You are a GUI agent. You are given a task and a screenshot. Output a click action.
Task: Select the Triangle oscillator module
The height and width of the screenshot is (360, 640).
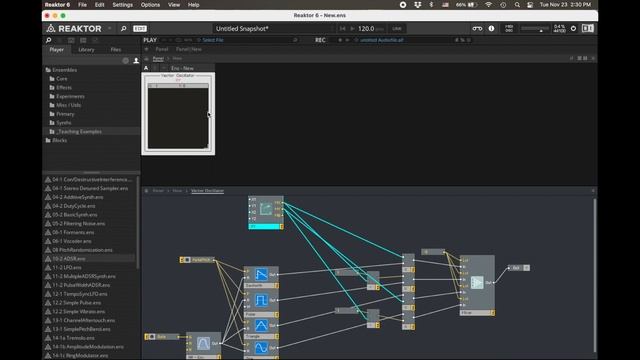coord(261,328)
